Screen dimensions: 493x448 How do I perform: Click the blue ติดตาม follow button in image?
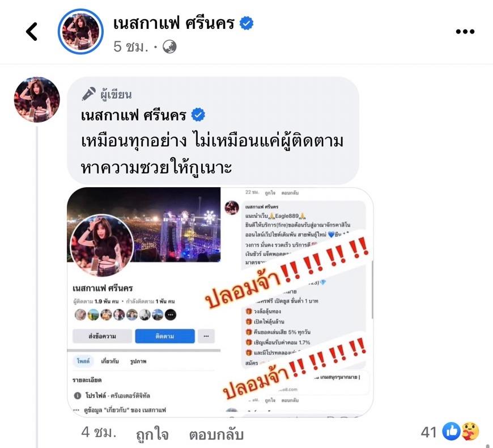[x=165, y=336]
